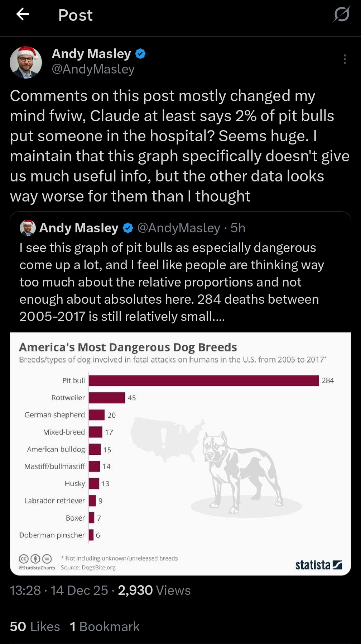Open the bold Andy Masley author name
This screenshot has height=644, width=361.
tap(91, 54)
